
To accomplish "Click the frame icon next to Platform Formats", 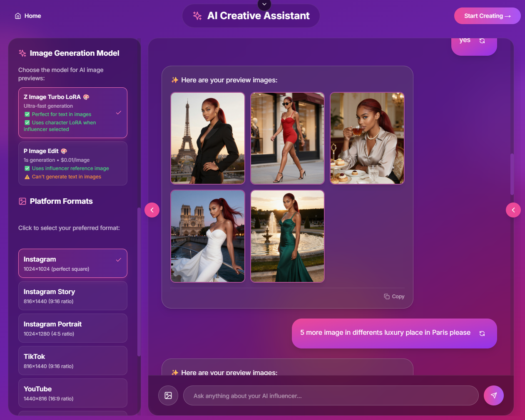I will pos(22,201).
